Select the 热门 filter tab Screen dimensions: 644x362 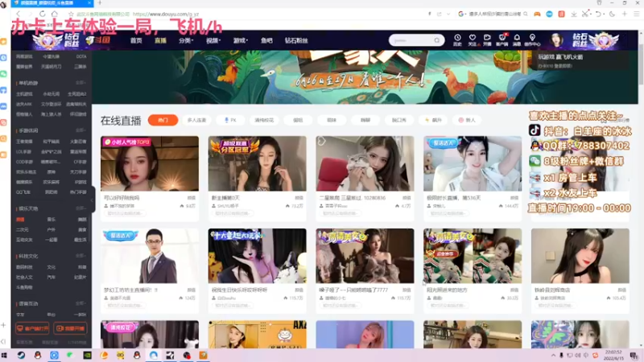click(163, 120)
